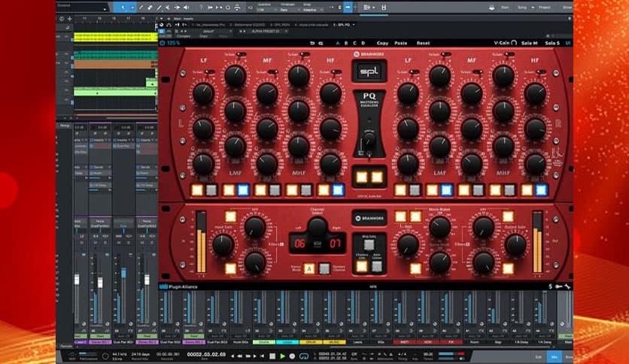Open the insert selector dropdown after SPL PQ
The width and height of the screenshot is (629, 364).
click(x=354, y=25)
